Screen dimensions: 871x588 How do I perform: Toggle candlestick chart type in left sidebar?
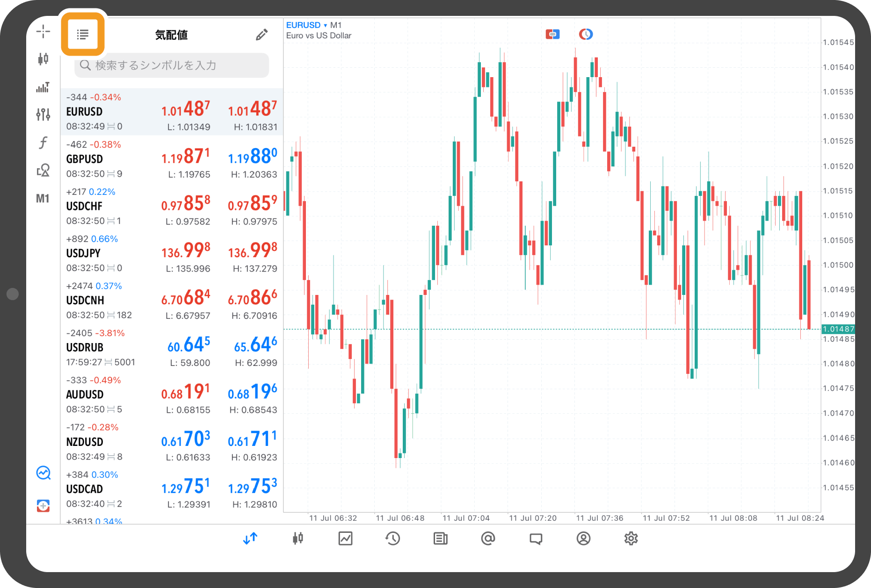43,59
